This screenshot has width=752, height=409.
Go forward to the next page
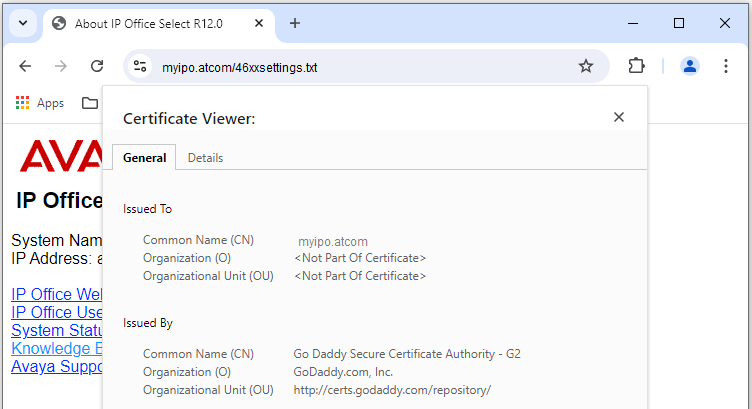[61, 66]
